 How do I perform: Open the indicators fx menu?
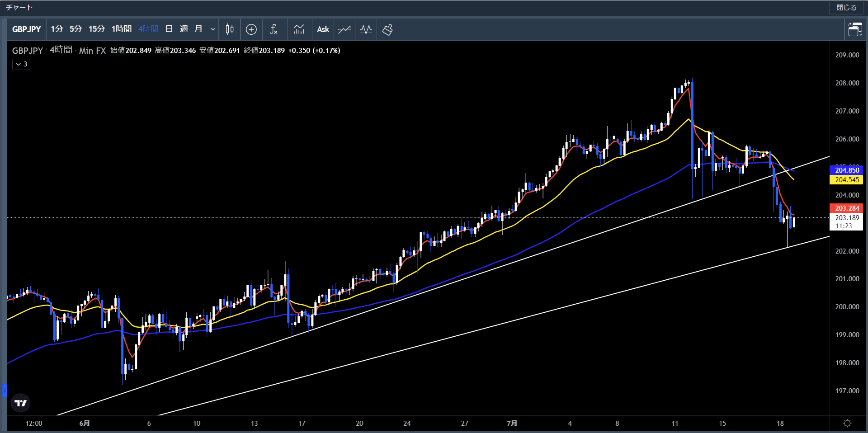274,29
